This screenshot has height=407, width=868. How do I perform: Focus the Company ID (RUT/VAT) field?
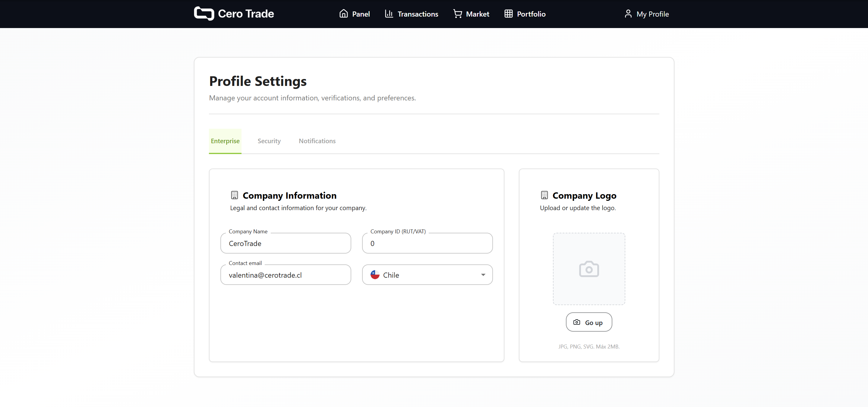click(x=427, y=243)
